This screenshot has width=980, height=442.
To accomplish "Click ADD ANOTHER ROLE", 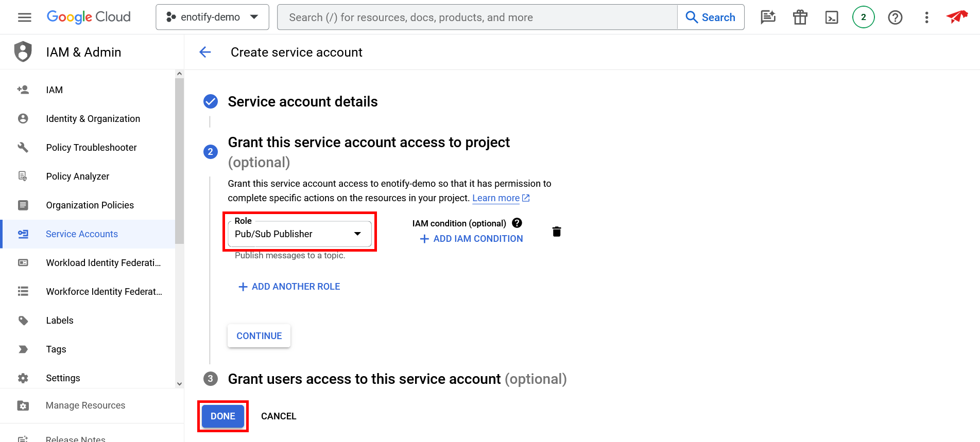I will coord(289,287).
